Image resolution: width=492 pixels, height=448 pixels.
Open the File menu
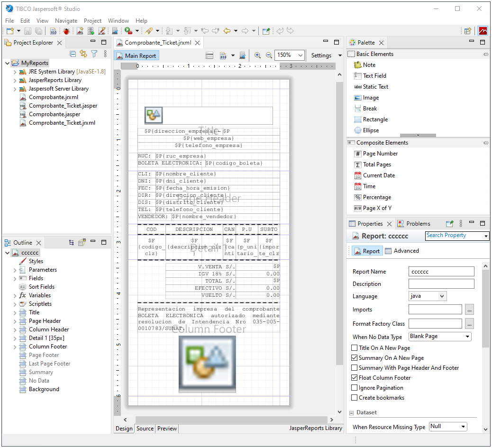[x=9, y=21]
